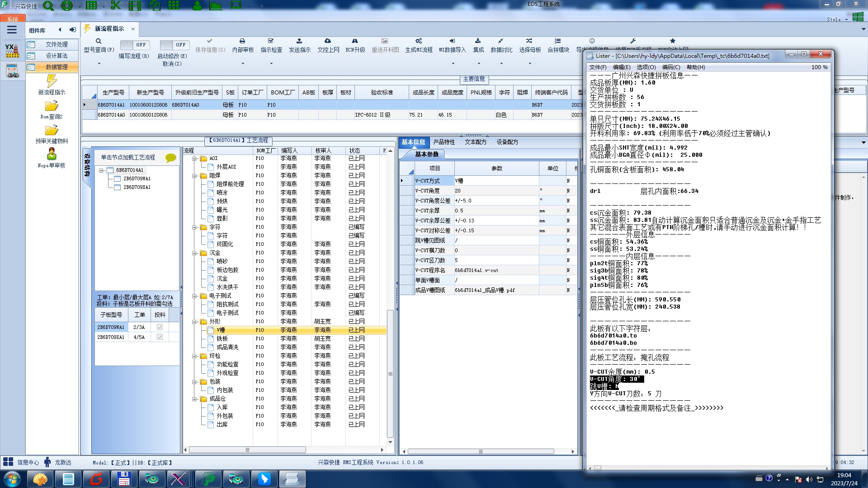868x488 pixels.
Task: Open 新流程指示 lightning icon in sidebar
Action: coord(52,81)
